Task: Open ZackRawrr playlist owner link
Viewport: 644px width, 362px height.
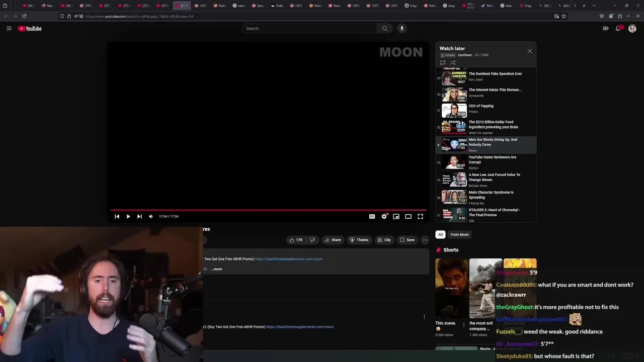Action: click(464, 55)
